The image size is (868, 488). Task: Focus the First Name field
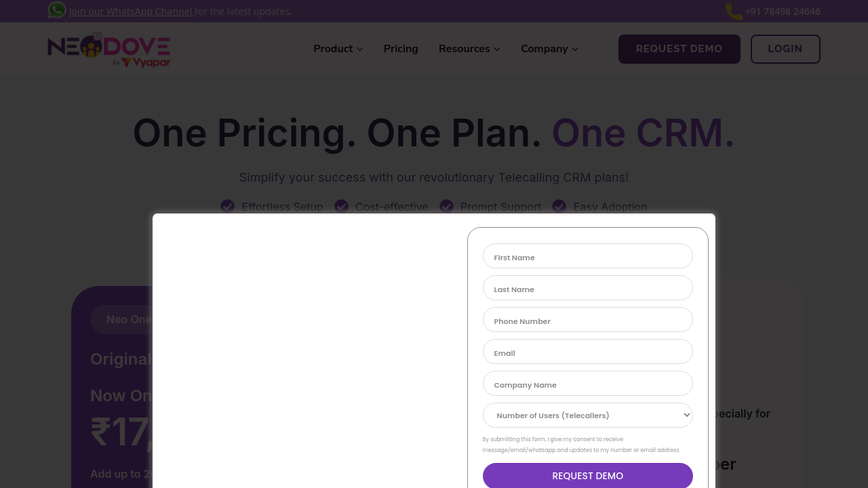587,256
